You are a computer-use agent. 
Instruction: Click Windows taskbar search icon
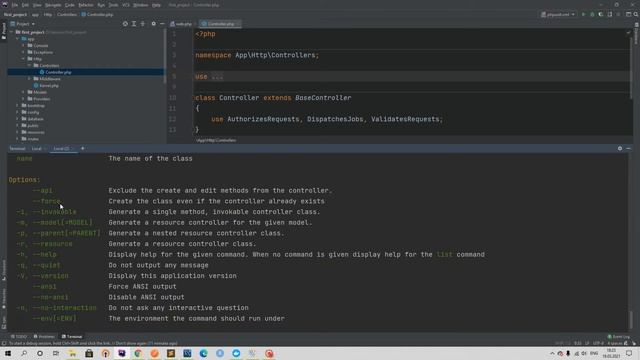click(x=24, y=353)
